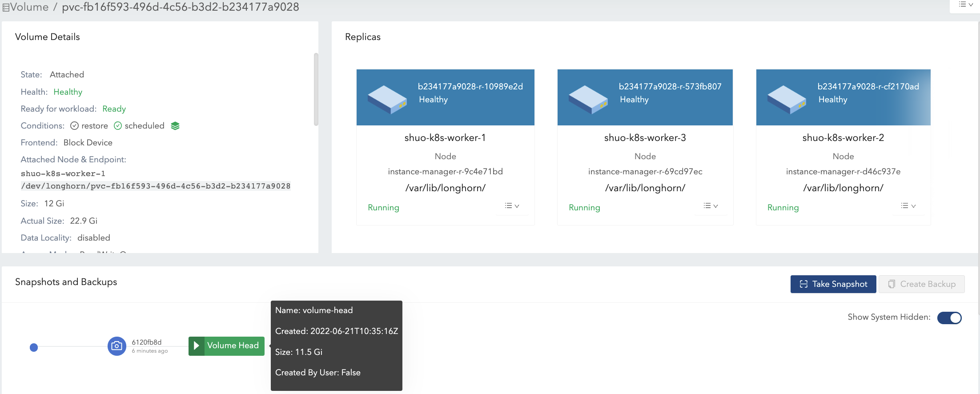Viewport: 980px width, 394px height.
Task: Click the /dev/longhorn endpoint path text
Action: tap(156, 186)
